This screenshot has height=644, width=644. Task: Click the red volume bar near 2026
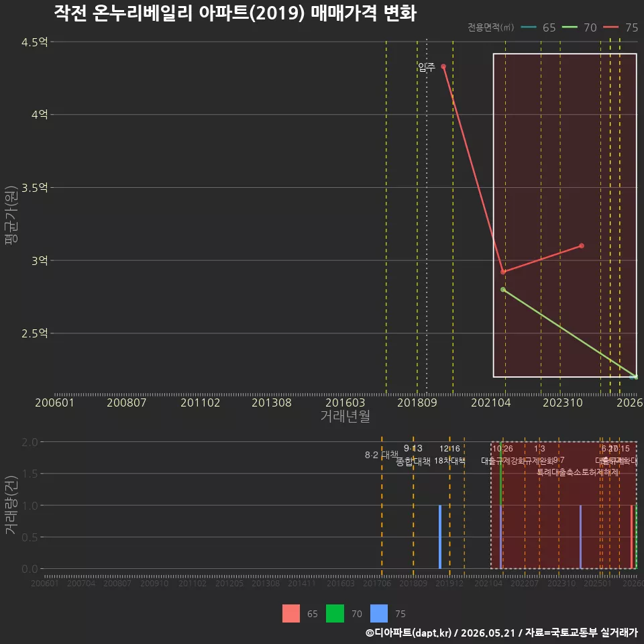click(632, 537)
